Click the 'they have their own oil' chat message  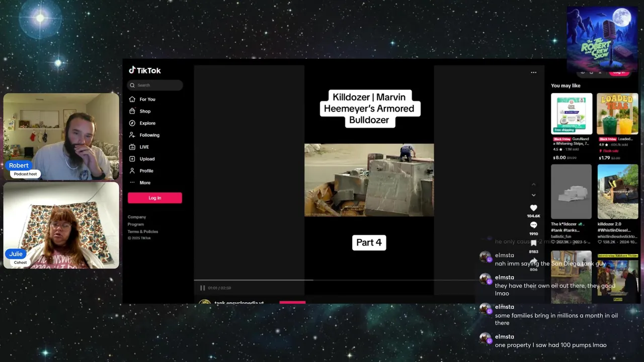(x=555, y=290)
